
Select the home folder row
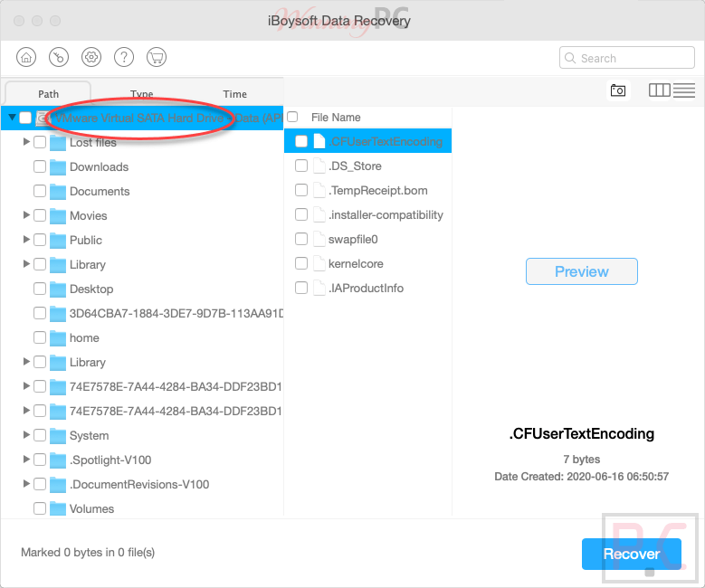pyautogui.click(x=142, y=337)
